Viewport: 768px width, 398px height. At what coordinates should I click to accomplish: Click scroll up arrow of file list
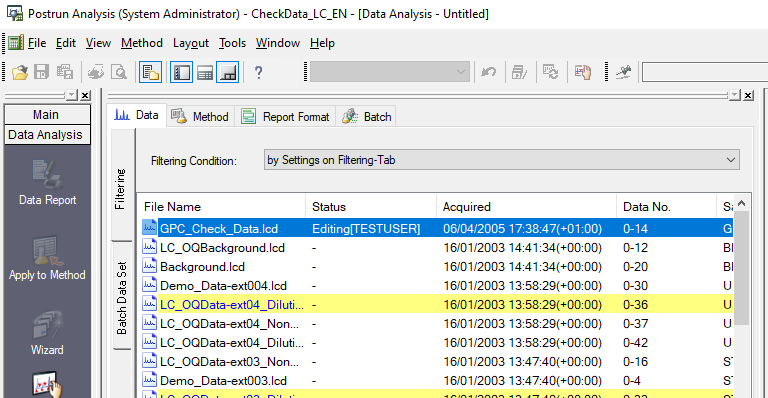coord(742,203)
